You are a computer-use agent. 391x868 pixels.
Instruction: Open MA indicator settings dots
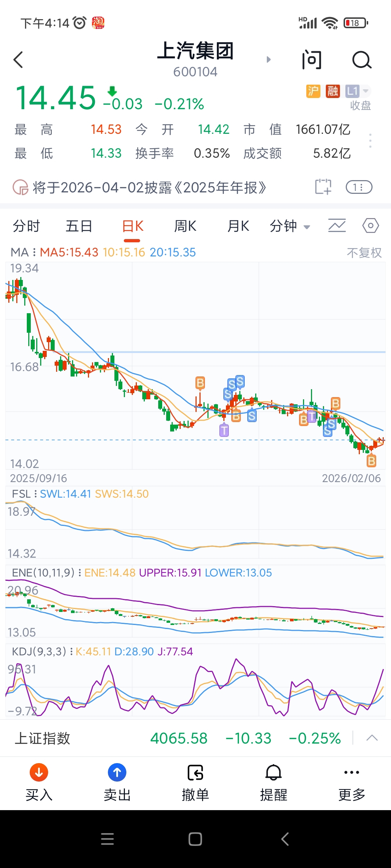tap(34, 252)
